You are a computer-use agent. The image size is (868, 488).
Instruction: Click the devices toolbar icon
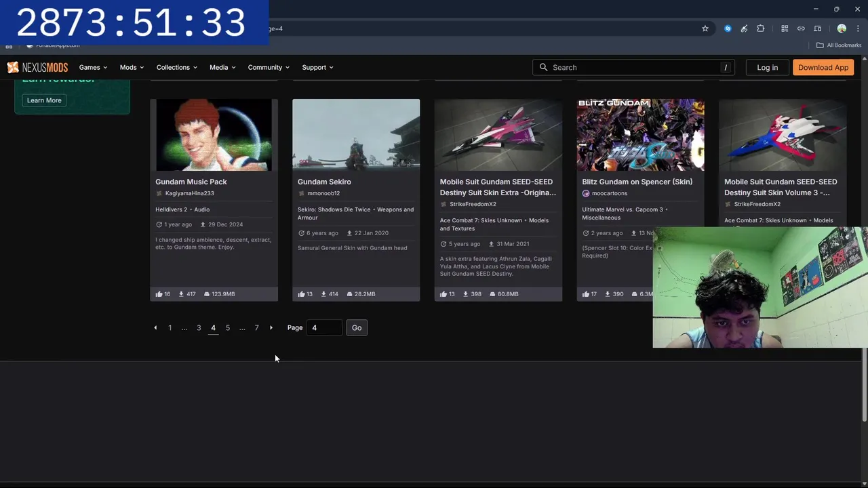[x=817, y=28]
